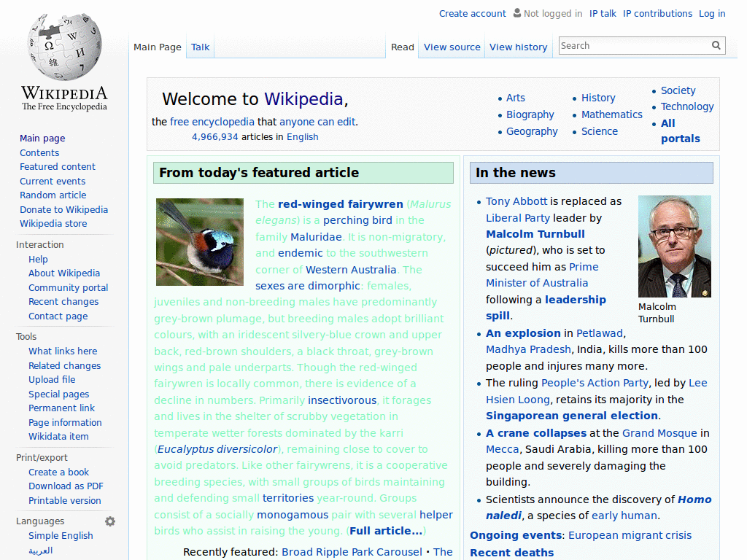Open the Arts portal link
The image size is (747, 560).
[x=516, y=98]
